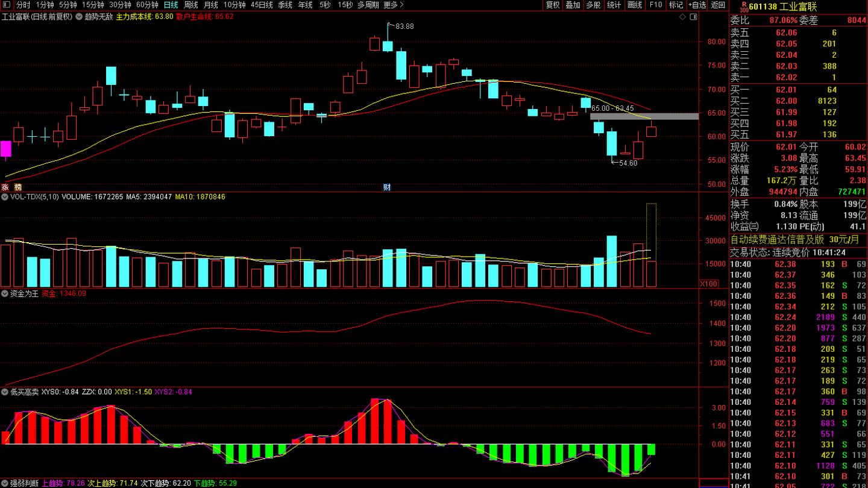
Task: Select the 10分钟 period
Action: (234, 5)
